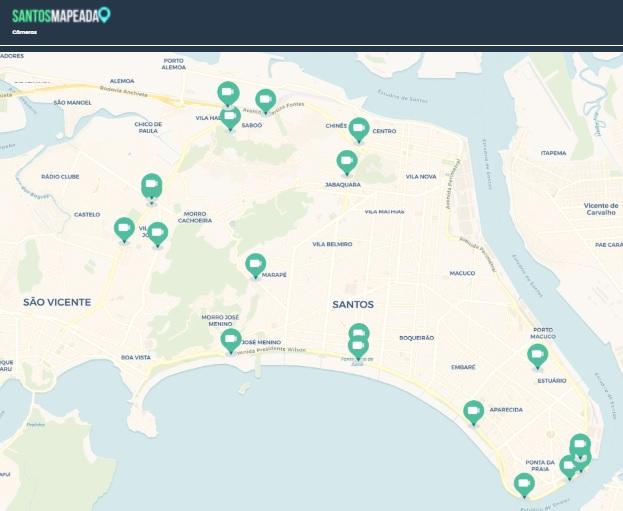Screen dimensions: 623x511
Task: Click the São Manoel neighborhood label
Action: (73, 103)
